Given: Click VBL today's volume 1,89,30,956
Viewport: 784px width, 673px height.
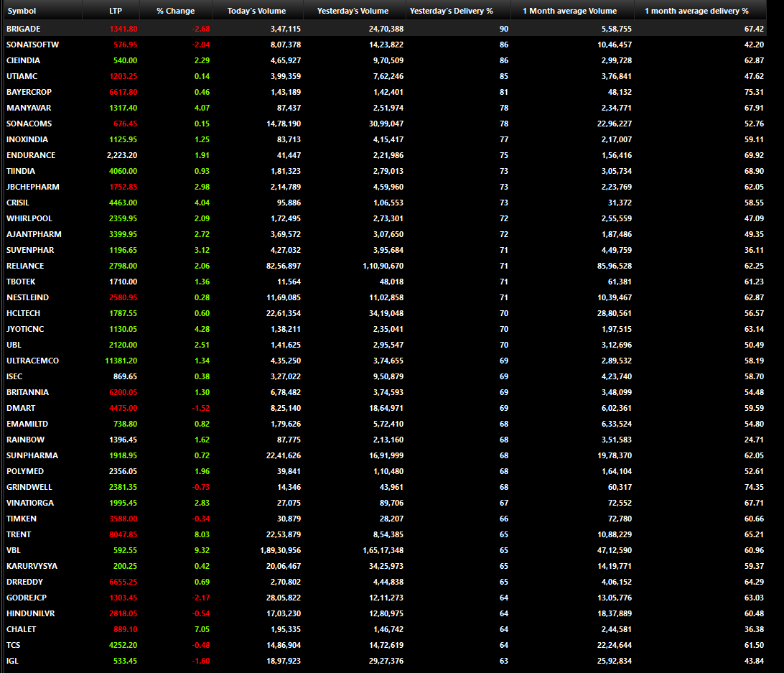Looking at the screenshot, I should pos(281,550).
